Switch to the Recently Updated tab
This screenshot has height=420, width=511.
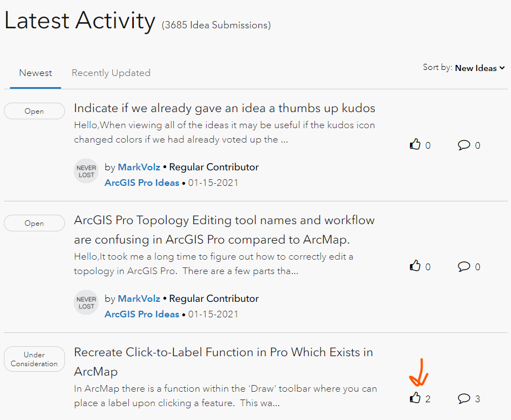(x=111, y=73)
